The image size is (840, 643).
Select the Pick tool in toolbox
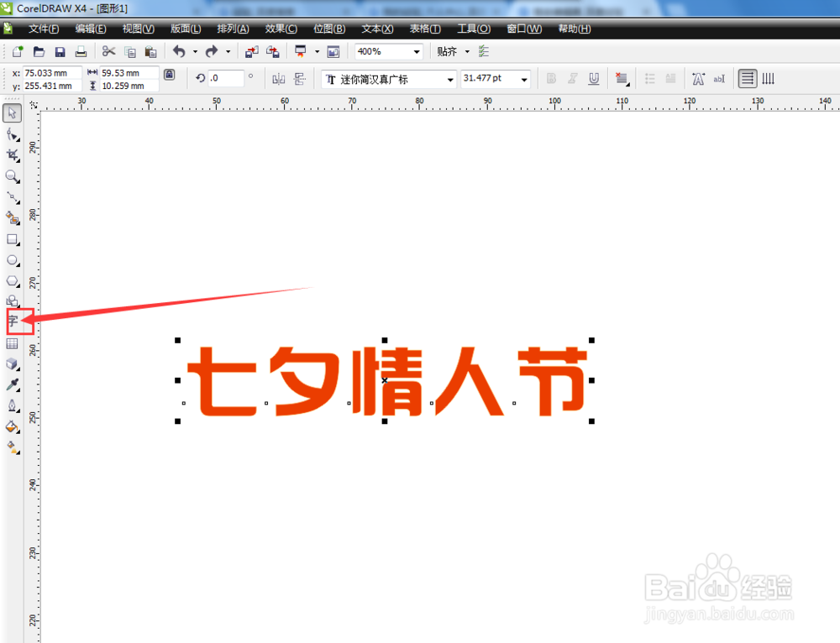[x=13, y=113]
